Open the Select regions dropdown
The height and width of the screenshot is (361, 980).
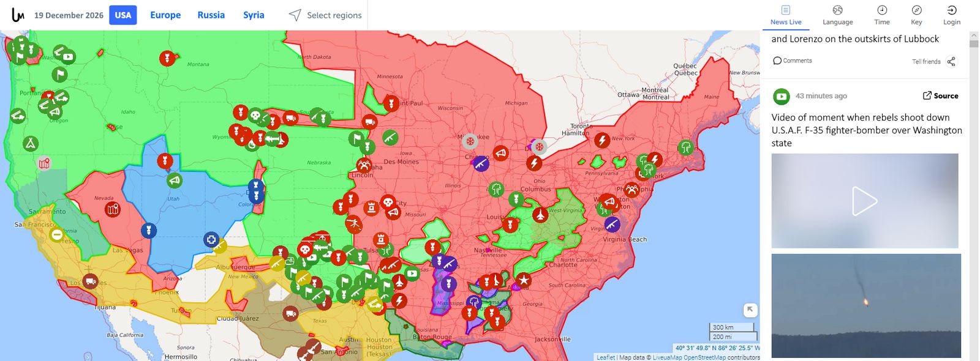tap(325, 15)
